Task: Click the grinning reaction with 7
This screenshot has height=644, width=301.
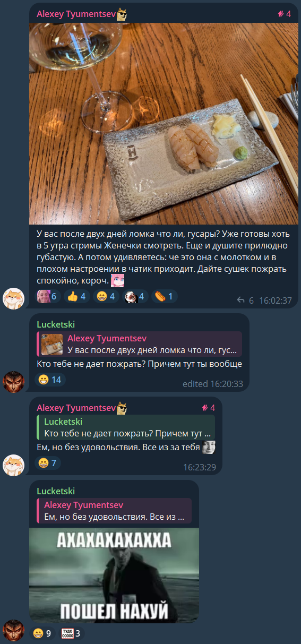Action: point(48,463)
